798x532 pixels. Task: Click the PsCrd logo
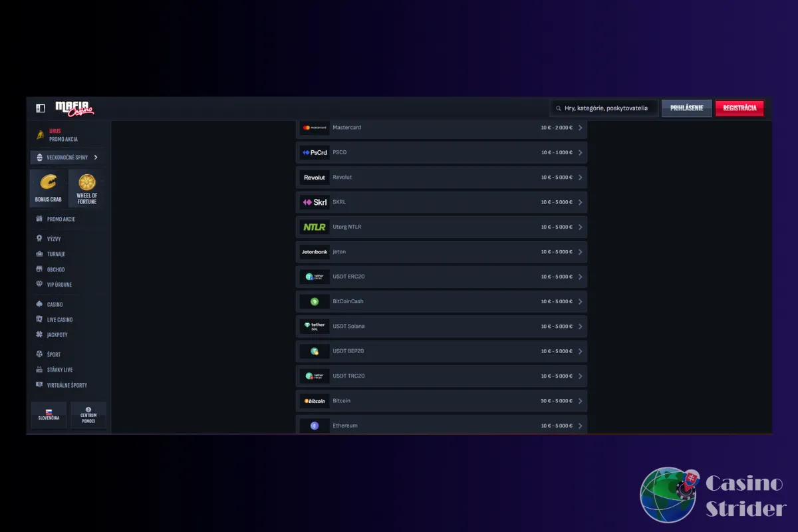pos(315,152)
